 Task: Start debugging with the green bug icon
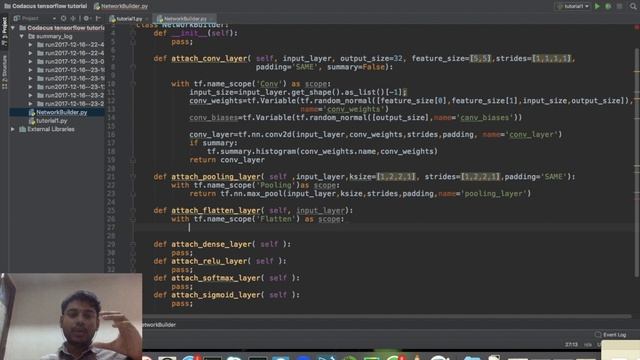pos(608,6)
